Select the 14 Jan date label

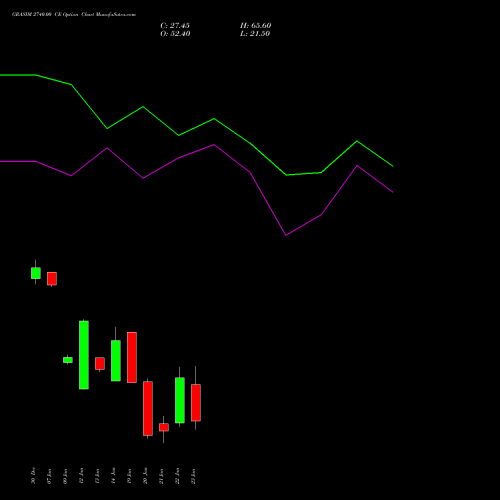113,476
